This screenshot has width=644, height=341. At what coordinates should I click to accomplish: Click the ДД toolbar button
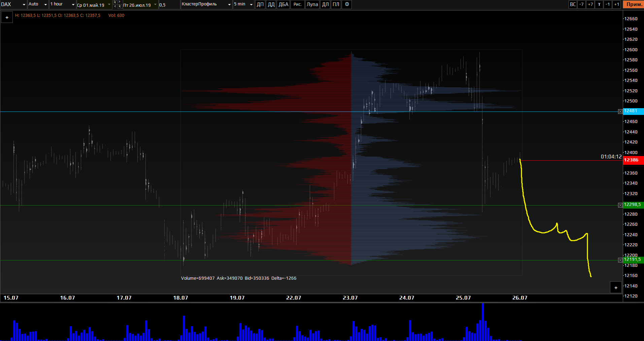pyautogui.click(x=271, y=4)
